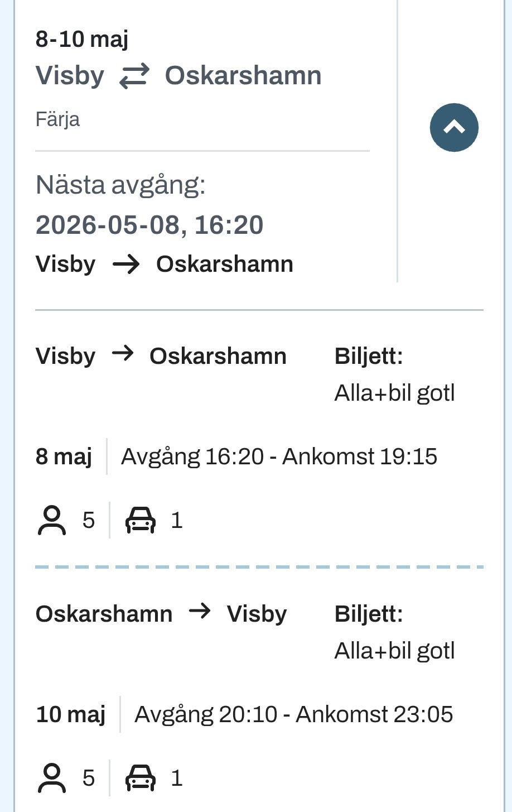This screenshot has height=812, width=512.
Task: Click Avgång 20:10 - Ankomst 23:05 times
Action: 293,714
